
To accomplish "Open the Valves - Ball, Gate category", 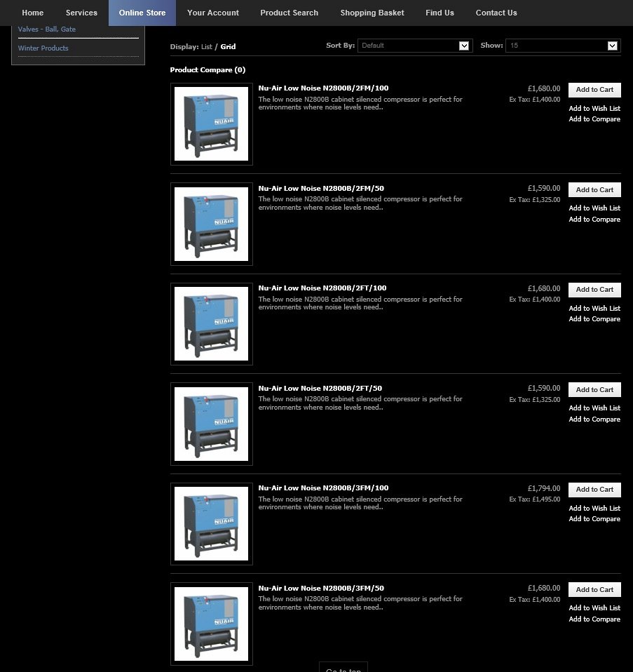I will tap(47, 29).
